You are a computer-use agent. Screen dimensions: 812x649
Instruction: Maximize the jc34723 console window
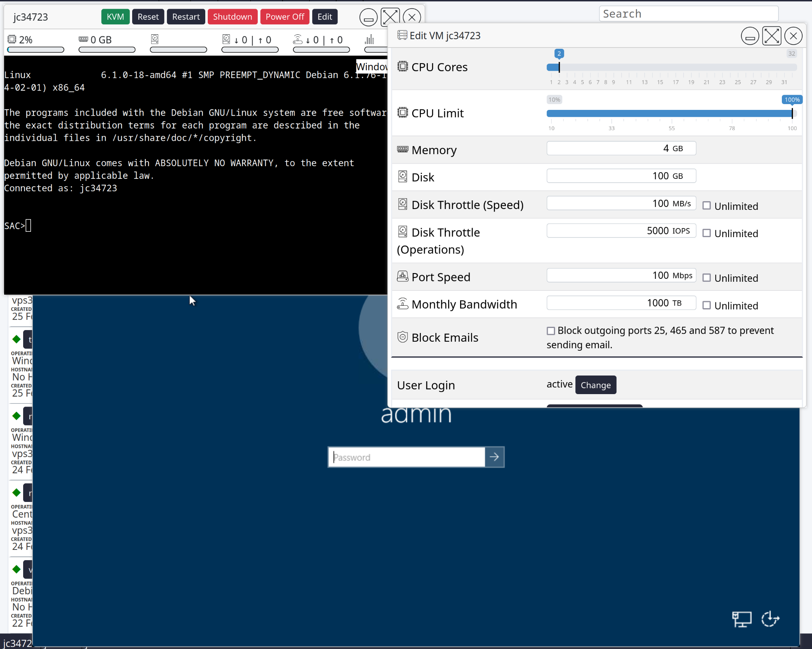pyautogui.click(x=390, y=17)
